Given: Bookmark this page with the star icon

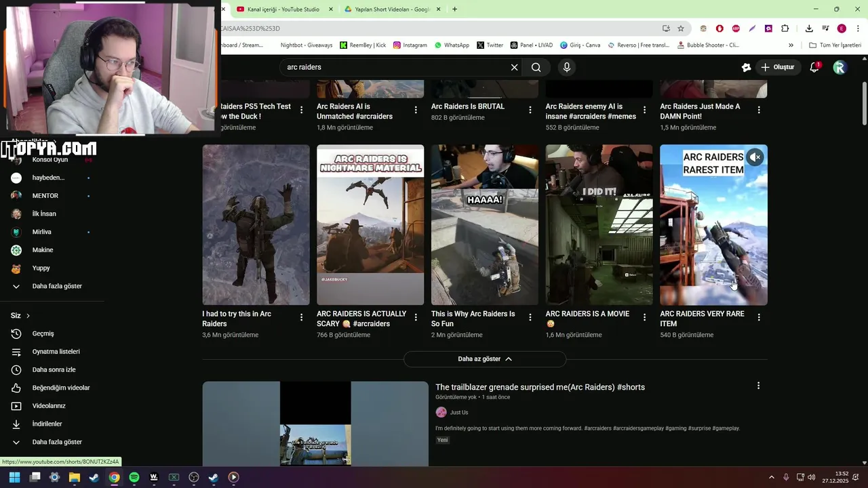Looking at the screenshot, I should point(681,28).
